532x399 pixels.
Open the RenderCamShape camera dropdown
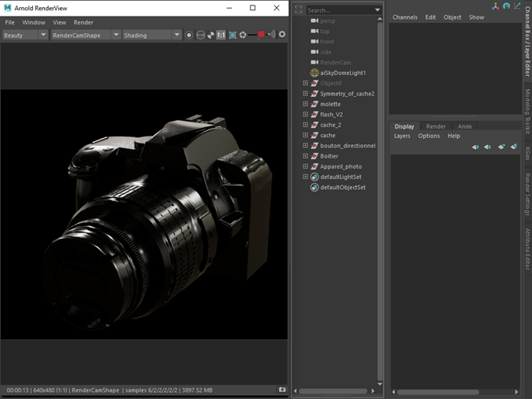86,35
